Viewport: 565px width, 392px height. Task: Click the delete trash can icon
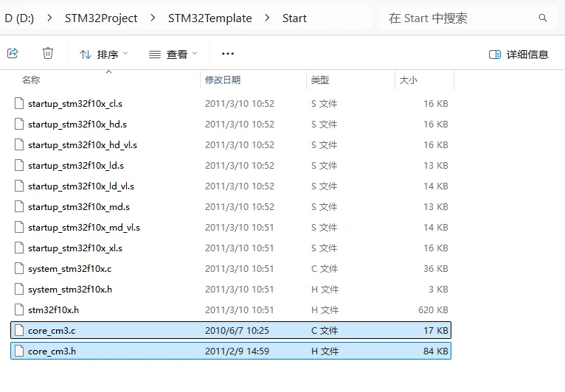coord(47,53)
